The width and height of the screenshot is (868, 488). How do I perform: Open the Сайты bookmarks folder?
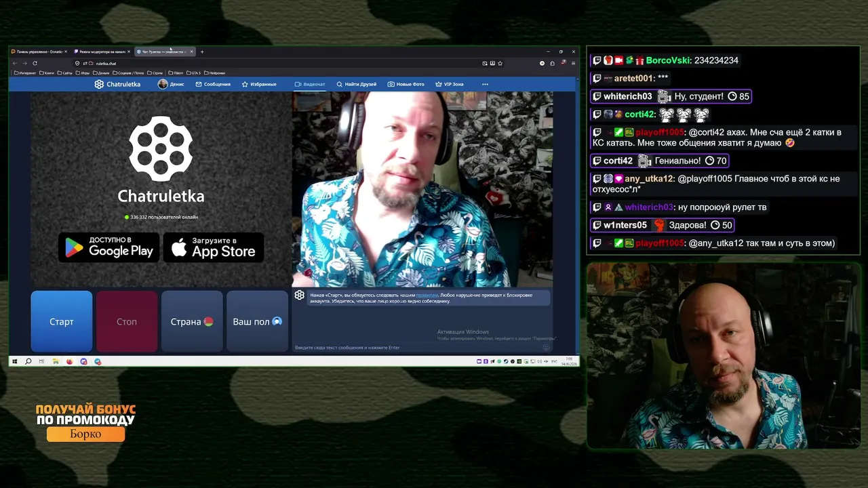coord(65,73)
